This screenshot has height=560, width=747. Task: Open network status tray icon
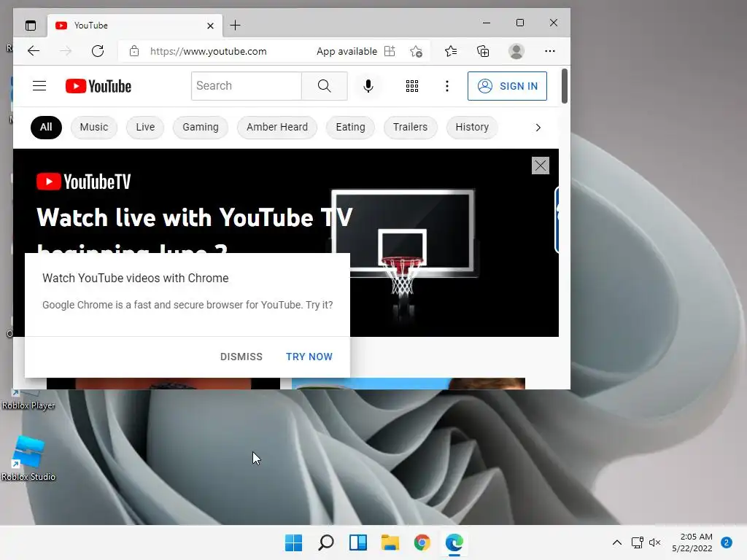(637, 542)
